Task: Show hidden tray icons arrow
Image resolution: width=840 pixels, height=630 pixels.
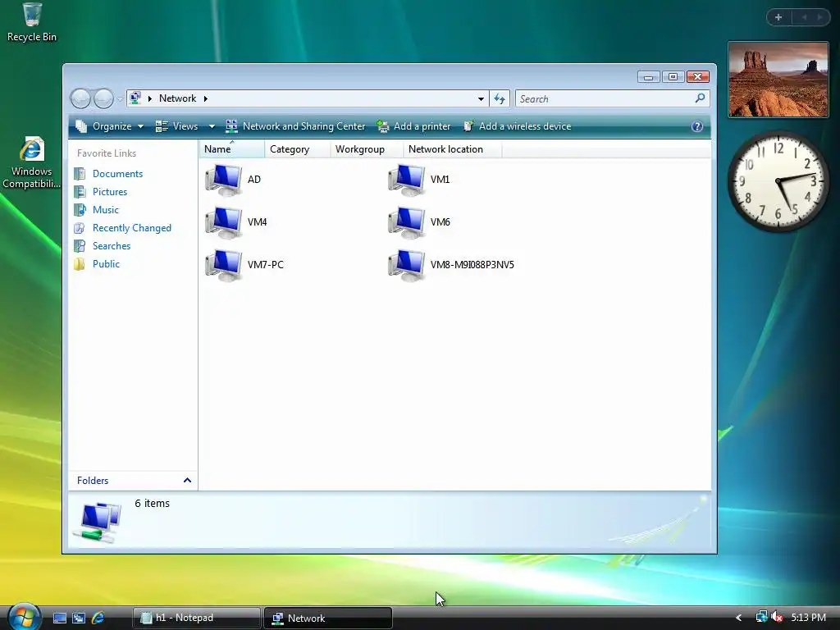Action: point(739,618)
